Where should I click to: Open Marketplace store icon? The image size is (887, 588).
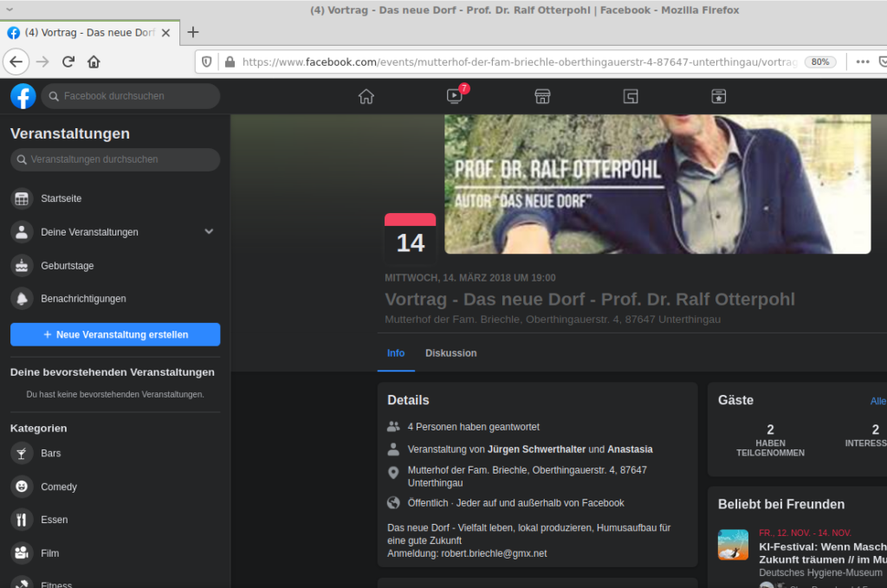tap(542, 97)
